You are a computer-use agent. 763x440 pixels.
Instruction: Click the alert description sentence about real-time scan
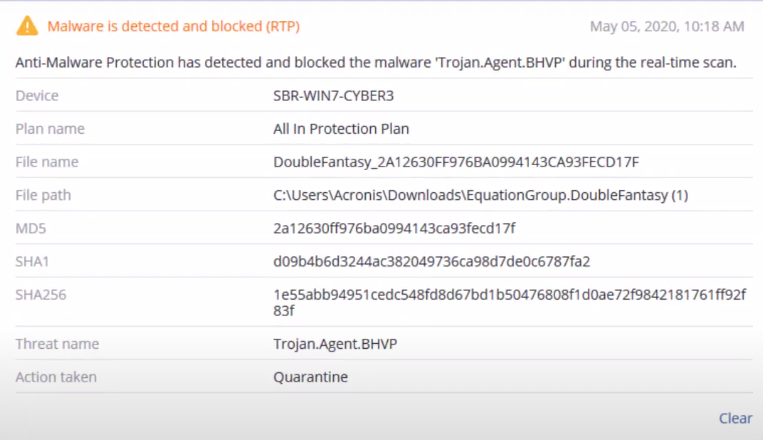click(x=376, y=62)
